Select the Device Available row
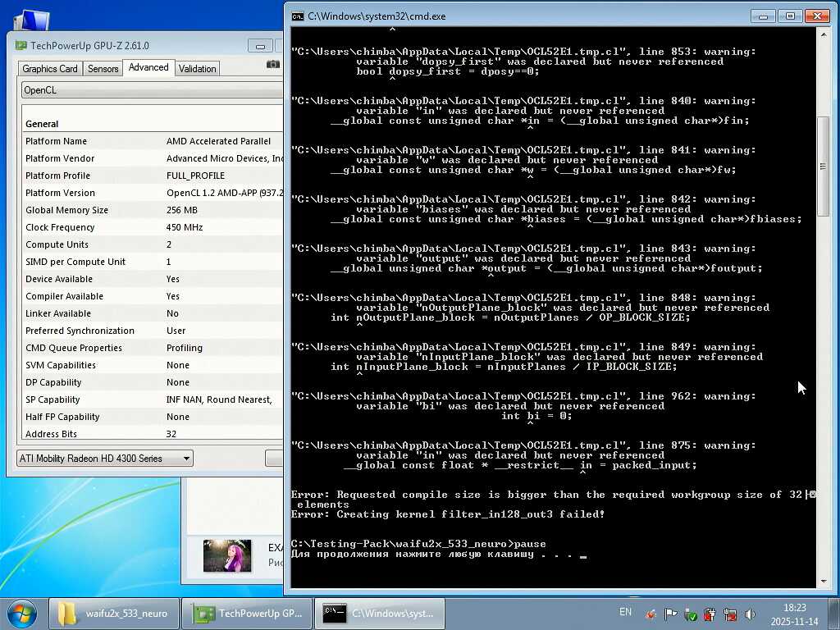Screen dimensions: 840x630 coord(153,279)
